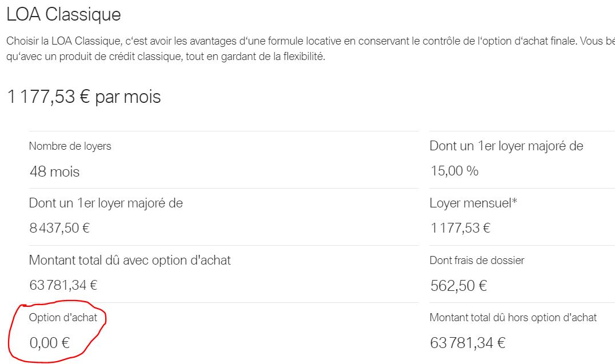
Task: Click the red hand-drawn circle annotation
Action: pos(57,331)
